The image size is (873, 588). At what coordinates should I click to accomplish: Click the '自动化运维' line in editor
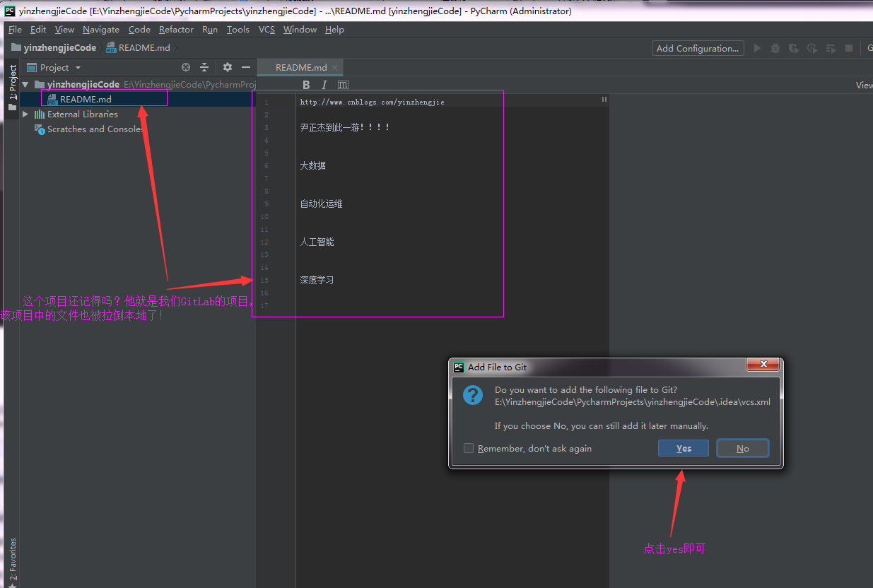[x=322, y=204]
